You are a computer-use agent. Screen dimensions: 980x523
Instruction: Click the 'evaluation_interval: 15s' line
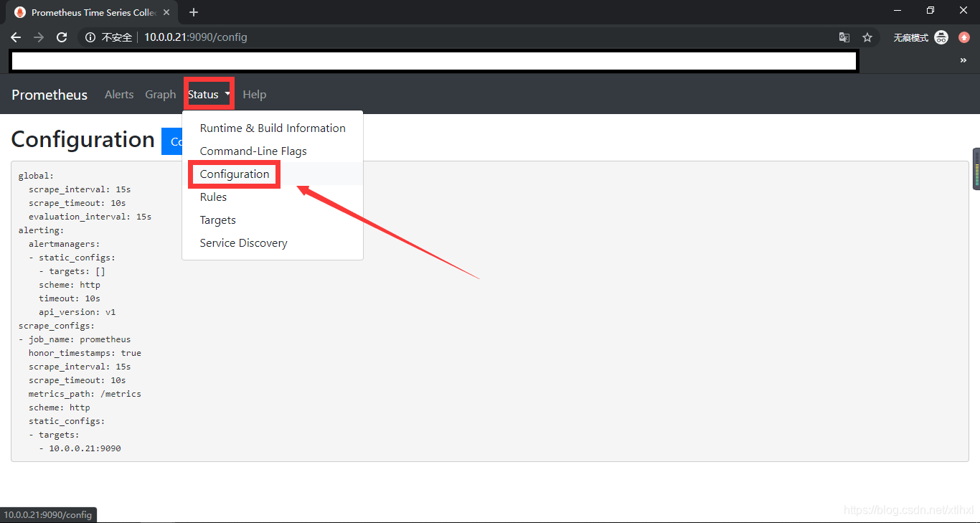coord(90,217)
